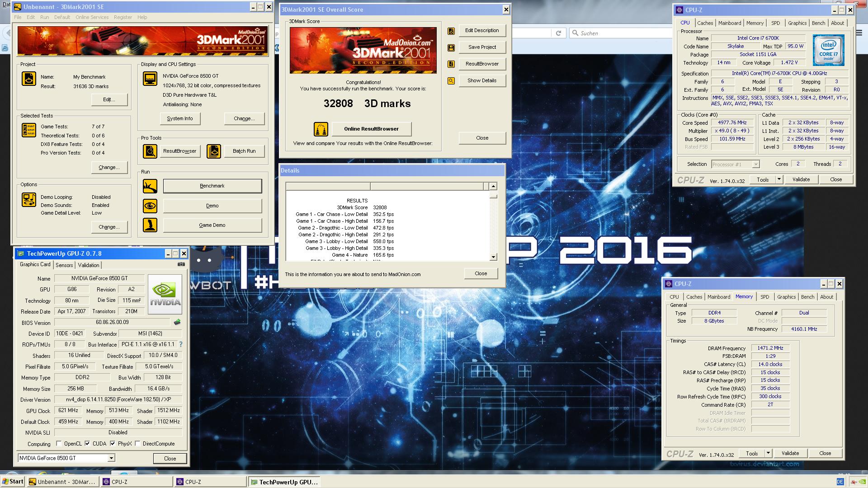Switch to the Sensors tab in GPU-Z
Viewport: 868px width, 488px height.
[64, 265]
